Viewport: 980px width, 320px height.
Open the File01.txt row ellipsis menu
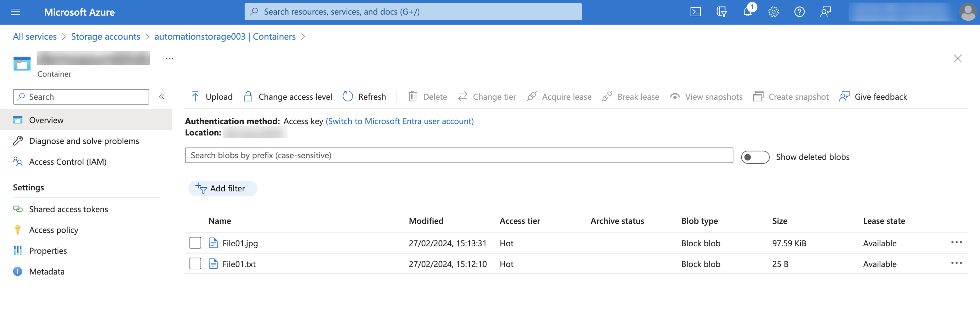point(956,263)
